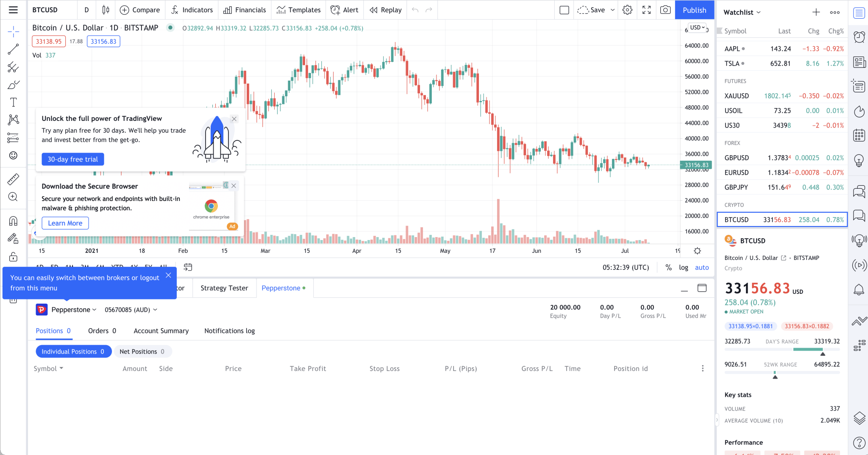Screen dimensions: 868x455
Task: Select the Gann and Fibonacci tool
Action: pyautogui.click(x=13, y=67)
